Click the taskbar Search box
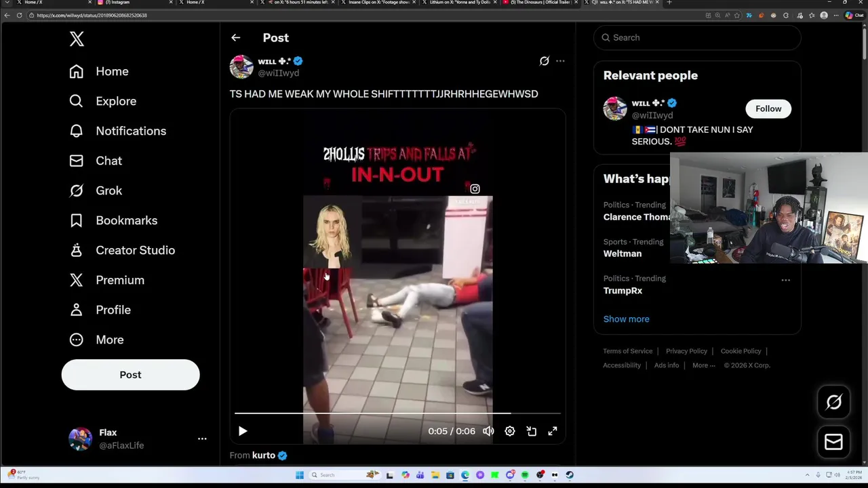 tap(344, 475)
